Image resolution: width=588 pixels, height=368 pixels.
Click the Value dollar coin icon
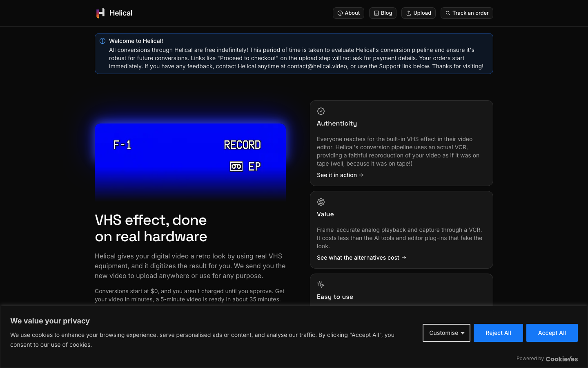point(321,202)
